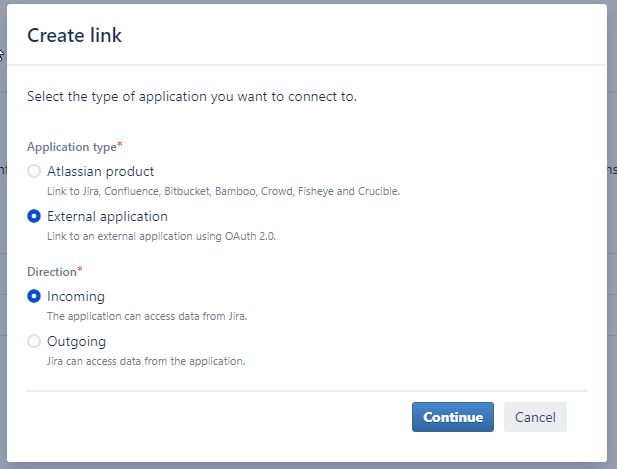
Task: Click the 'External application' label text
Action: [107, 216]
